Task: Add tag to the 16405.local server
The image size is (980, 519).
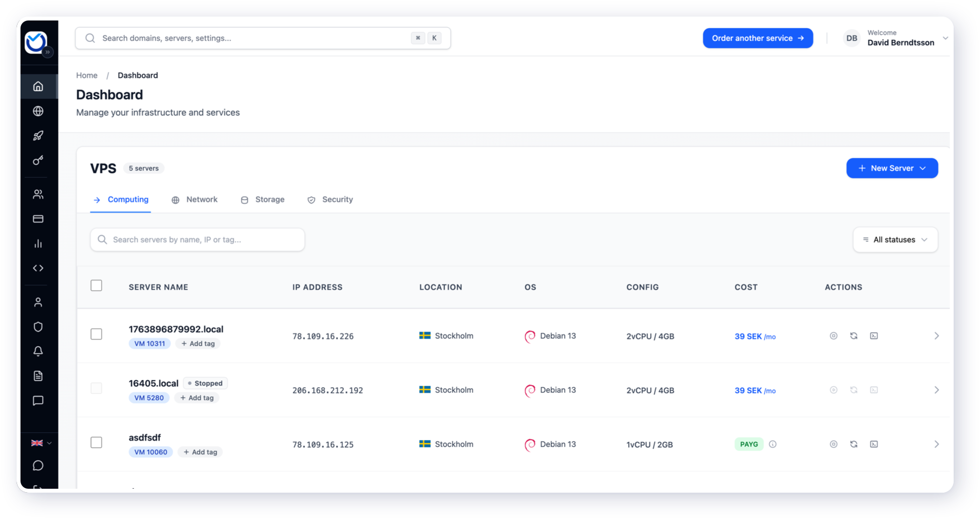Action: click(x=197, y=398)
